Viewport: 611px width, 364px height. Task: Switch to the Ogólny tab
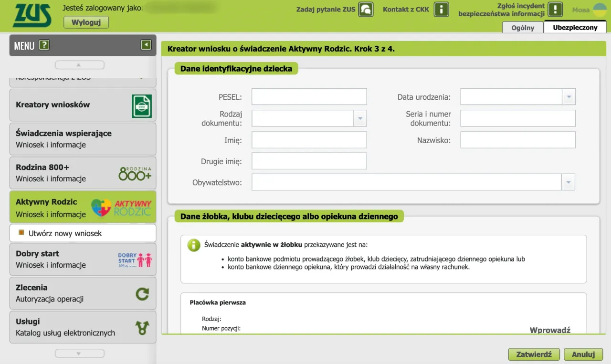[522, 27]
